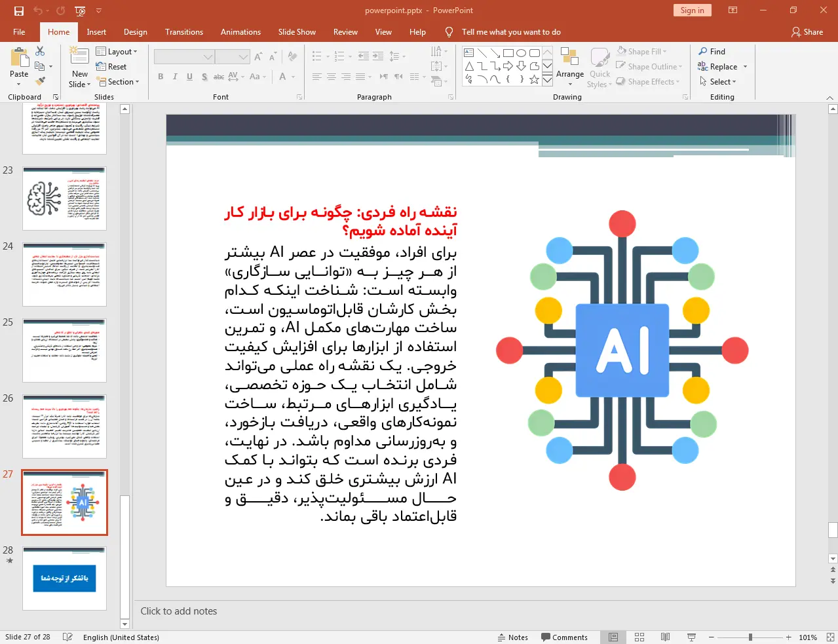Screen dimensions: 838x644
Task: Click the notes field 'Click to add notes'
Action: pyautogui.click(x=179, y=611)
